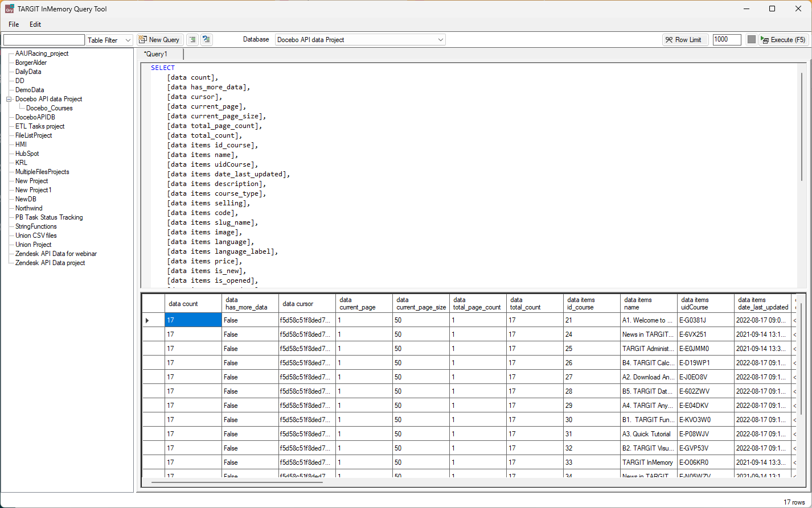Click the SELECT keyword in the editor
The height and width of the screenshot is (508, 812).
pos(163,68)
